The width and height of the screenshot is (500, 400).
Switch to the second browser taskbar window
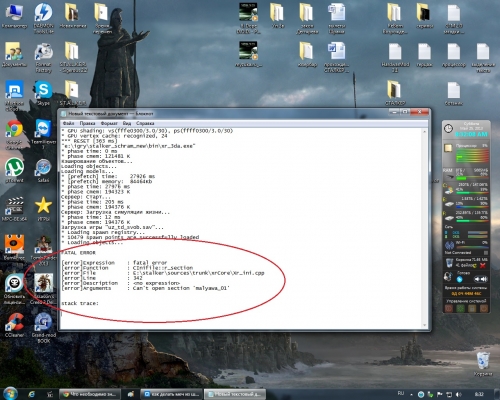171,394
